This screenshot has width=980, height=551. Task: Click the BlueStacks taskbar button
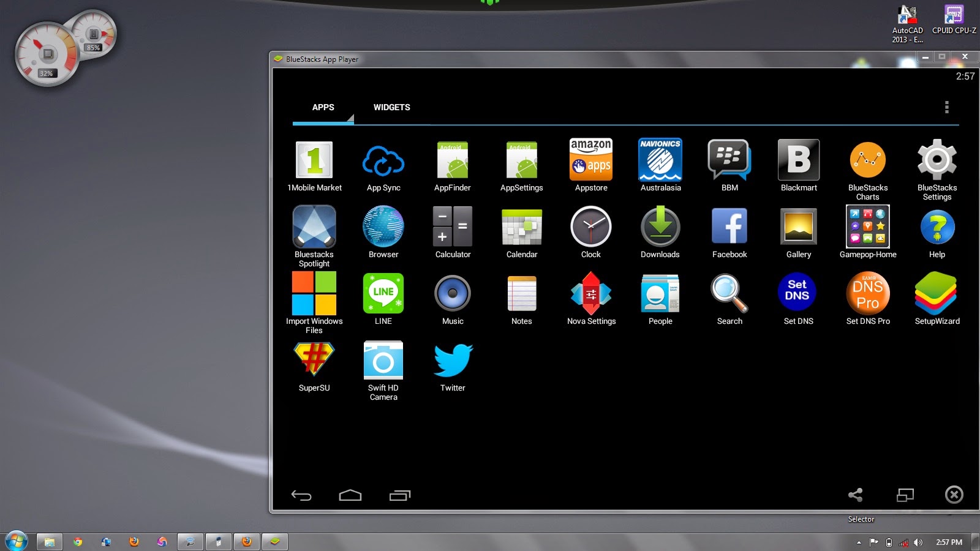(275, 542)
